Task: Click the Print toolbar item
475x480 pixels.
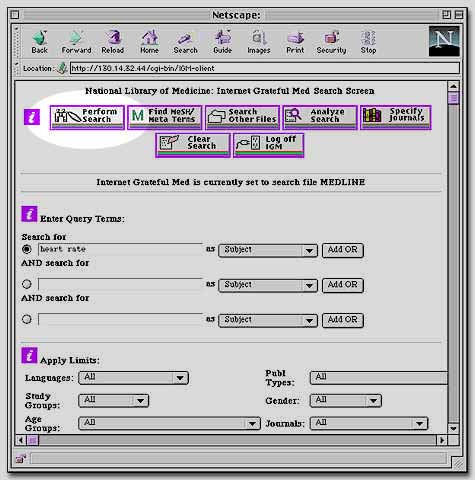Action: [295, 42]
